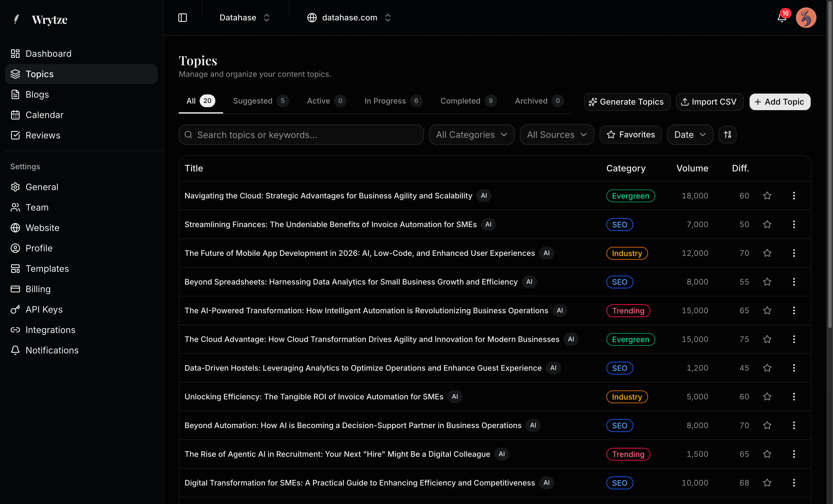
Task: Open row menu for Streamlining Finances topic
Action: [794, 225]
